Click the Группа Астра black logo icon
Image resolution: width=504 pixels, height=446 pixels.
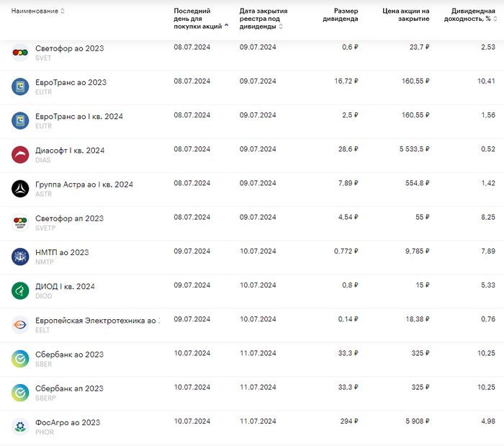20,189
